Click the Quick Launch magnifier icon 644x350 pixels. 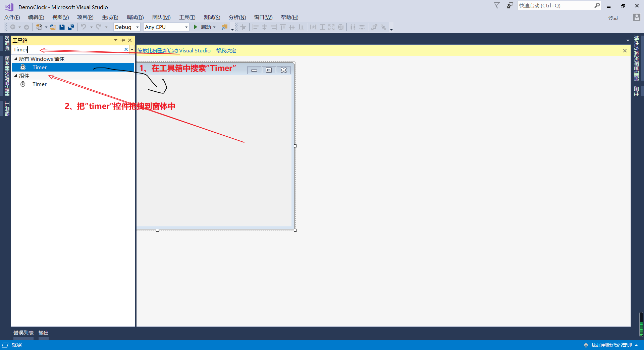pos(597,5)
